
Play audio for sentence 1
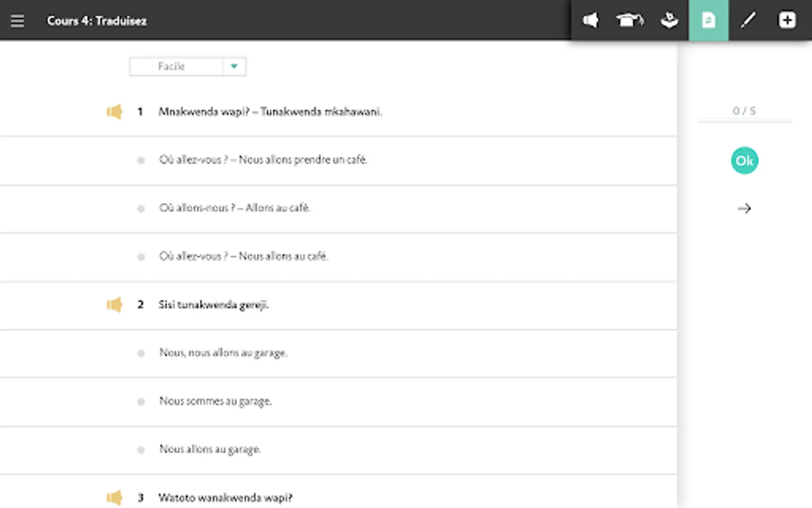(114, 112)
